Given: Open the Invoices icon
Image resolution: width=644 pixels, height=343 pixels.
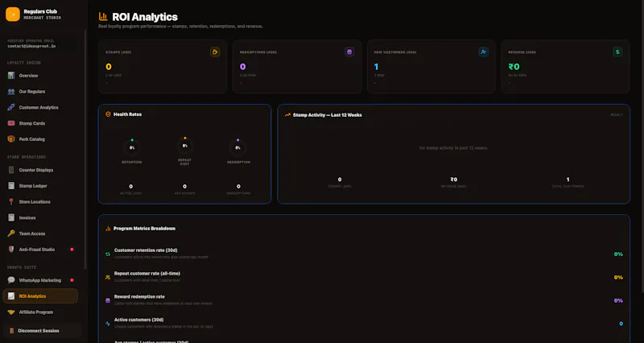Looking at the screenshot, I should pos(11,217).
